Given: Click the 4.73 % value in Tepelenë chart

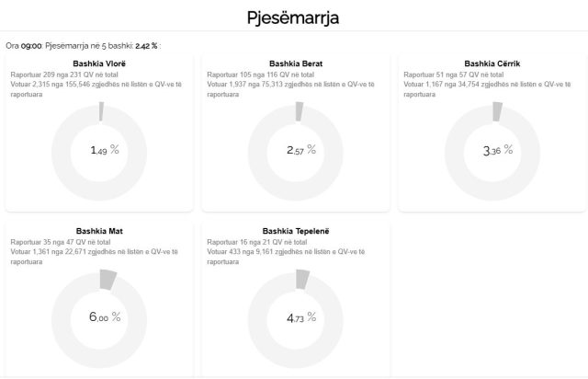Looking at the screenshot, I should coord(300,317).
